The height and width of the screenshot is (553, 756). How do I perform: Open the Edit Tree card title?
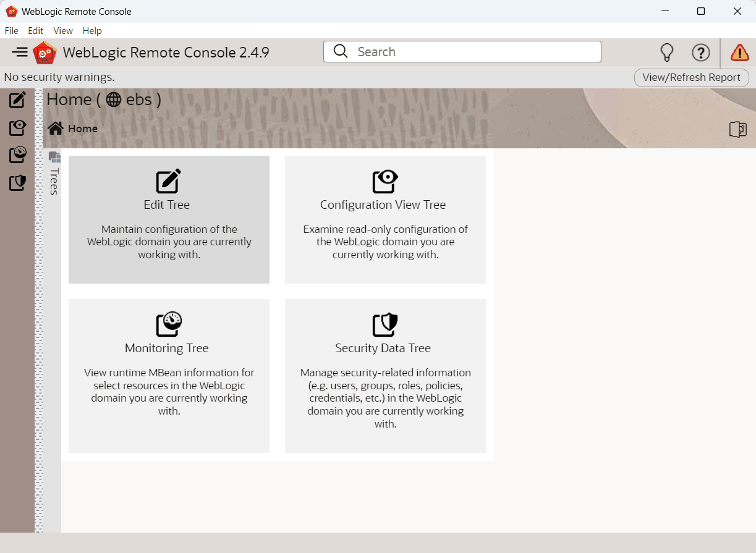click(x=167, y=205)
